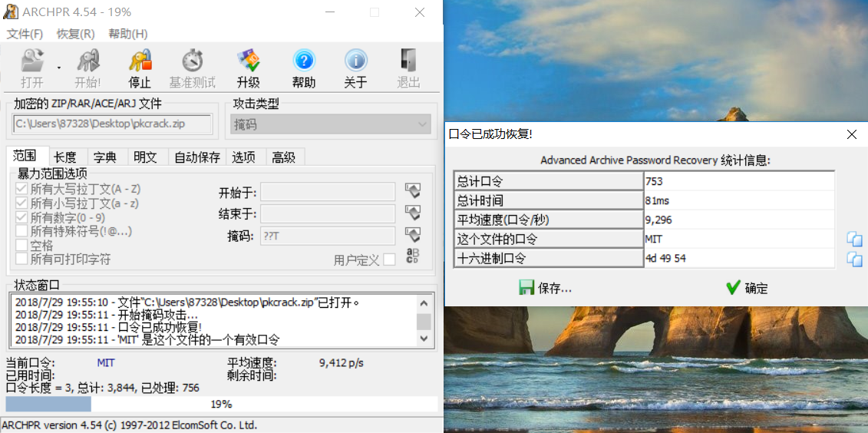
Task: Toggle 所有大写拉丁文(A - Z) checkbox
Action: click(21, 189)
